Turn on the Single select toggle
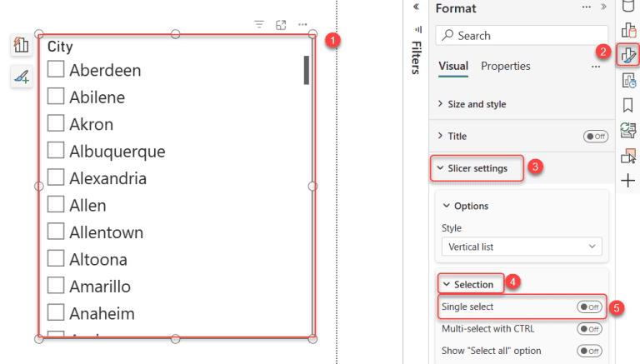The height and width of the screenshot is (364, 640). pyautogui.click(x=589, y=307)
